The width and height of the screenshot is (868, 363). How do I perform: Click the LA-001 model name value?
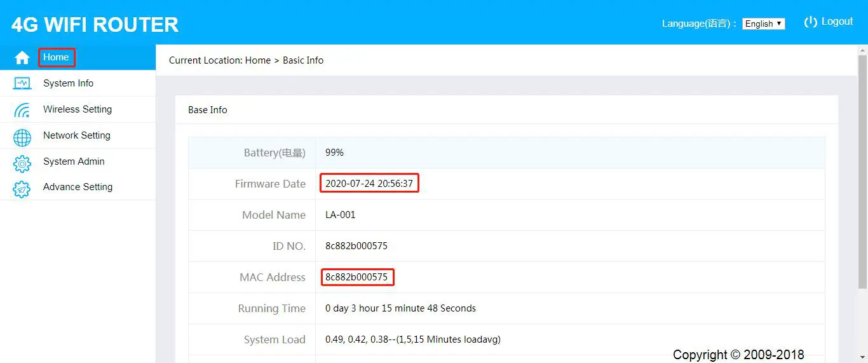(x=341, y=215)
